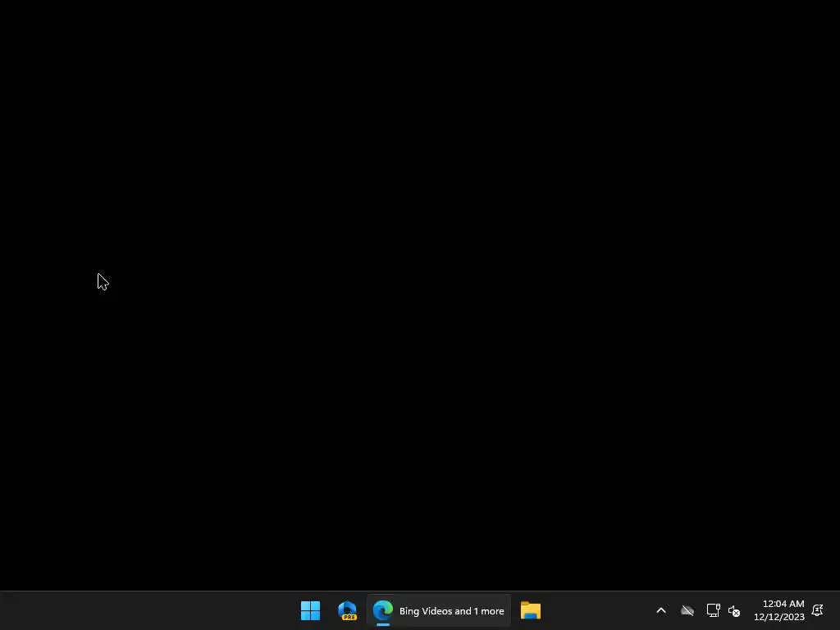This screenshot has height=630, width=840.
Task: Open the network status tray icon
Action: pos(713,610)
